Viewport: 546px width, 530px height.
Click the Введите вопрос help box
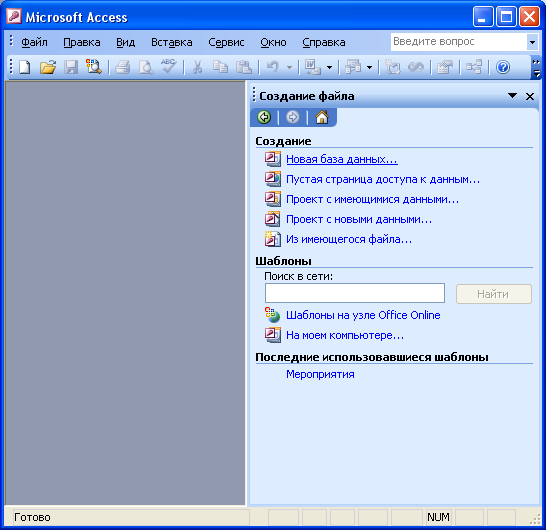[459, 42]
